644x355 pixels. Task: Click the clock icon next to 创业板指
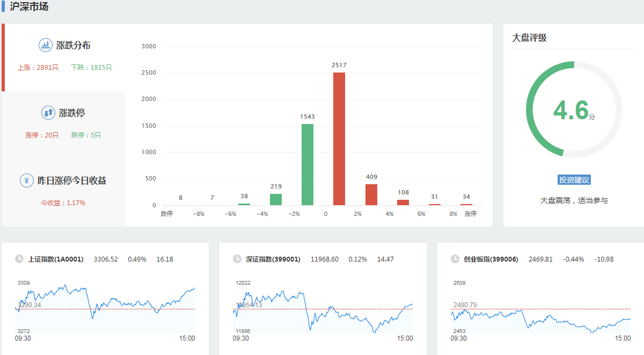click(455, 259)
